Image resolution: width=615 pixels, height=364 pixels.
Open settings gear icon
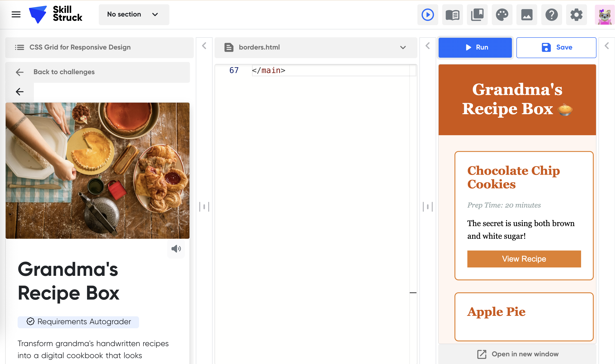point(576,15)
